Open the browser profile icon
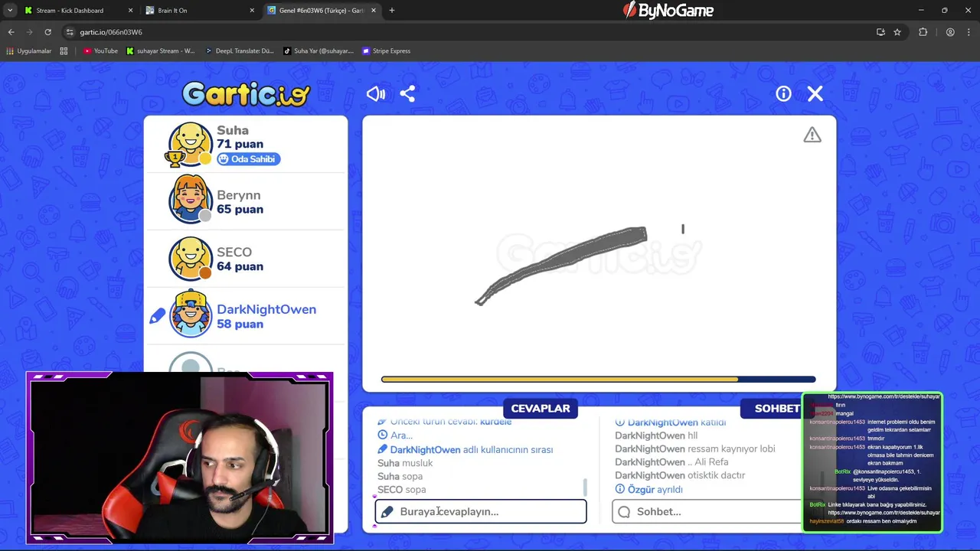 [950, 32]
